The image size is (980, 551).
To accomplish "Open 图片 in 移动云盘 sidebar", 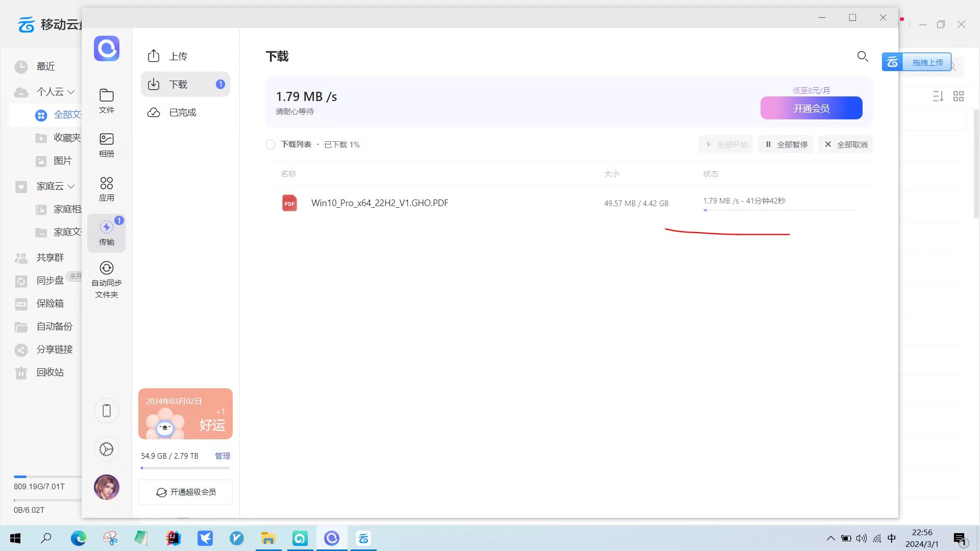I will 54,161.
